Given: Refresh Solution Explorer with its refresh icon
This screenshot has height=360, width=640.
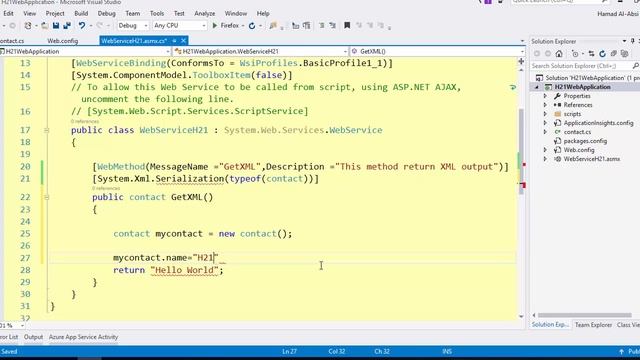Looking at the screenshot, I should click(x=602, y=53).
